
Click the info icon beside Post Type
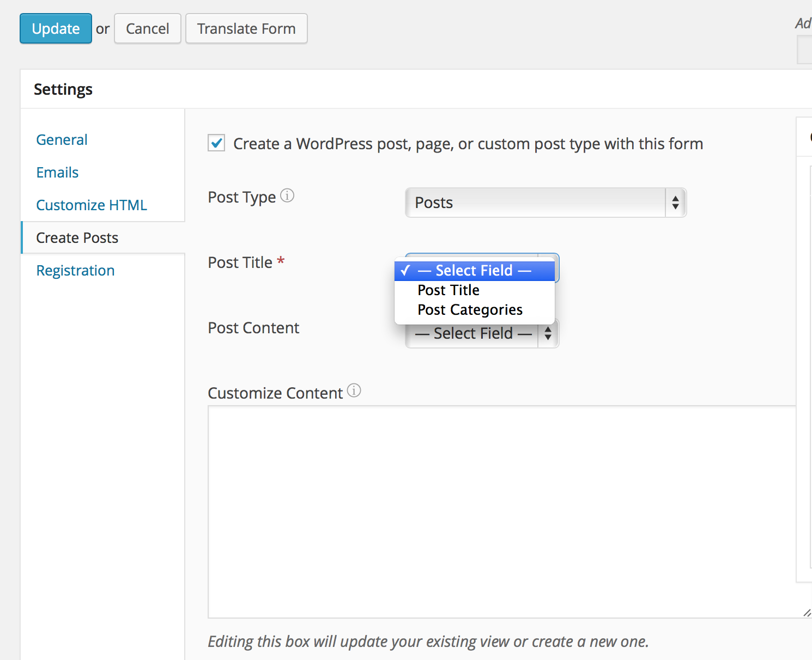[x=287, y=195]
